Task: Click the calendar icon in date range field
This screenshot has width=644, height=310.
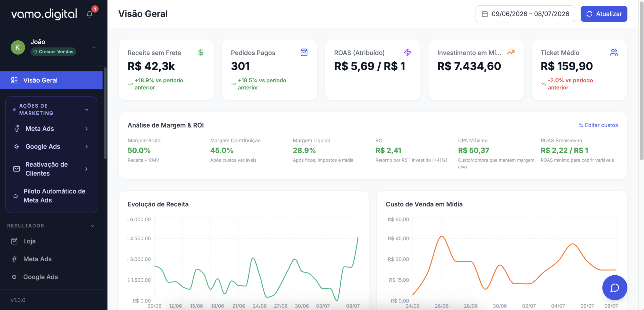Action: coord(485,14)
